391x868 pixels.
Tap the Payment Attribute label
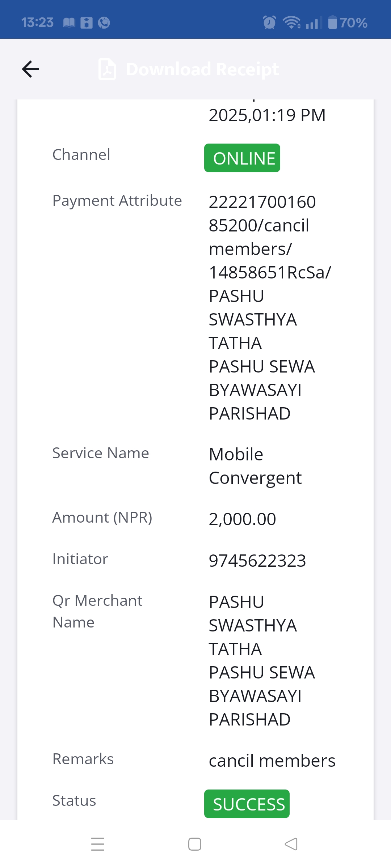[117, 201]
